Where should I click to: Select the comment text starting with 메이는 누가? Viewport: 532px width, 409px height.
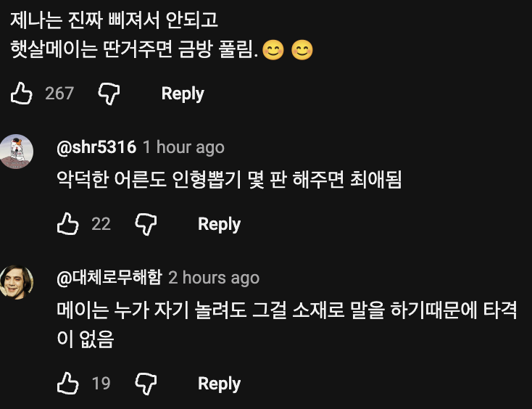click(287, 324)
